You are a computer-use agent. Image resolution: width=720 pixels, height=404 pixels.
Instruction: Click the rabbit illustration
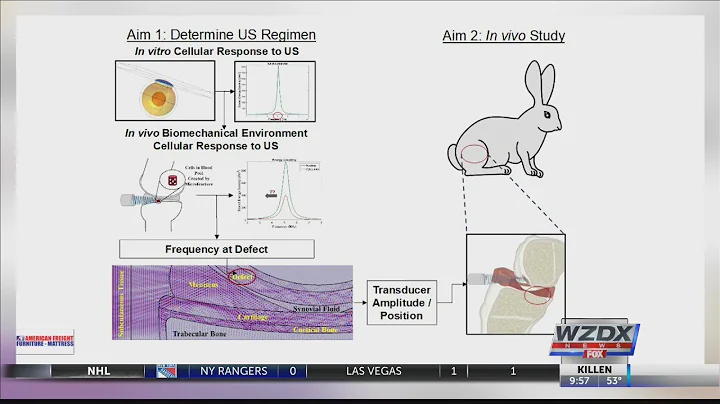click(x=504, y=119)
